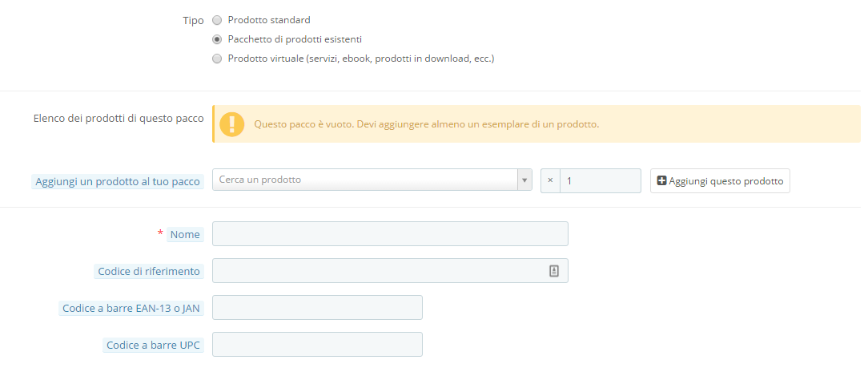The width and height of the screenshot is (868, 368).
Task: Click the Nome field label
Action: click(x=185, y=235)
